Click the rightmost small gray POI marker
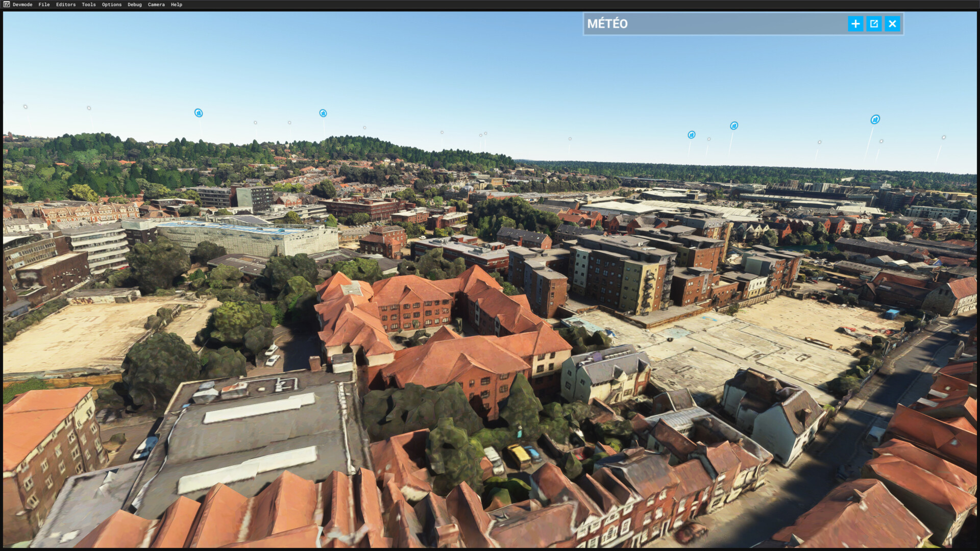The image size is (980, 551). [944, 137]
